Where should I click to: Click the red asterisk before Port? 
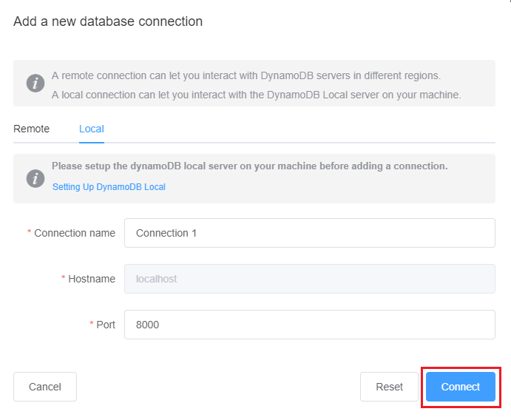click(x=92, y=325)
